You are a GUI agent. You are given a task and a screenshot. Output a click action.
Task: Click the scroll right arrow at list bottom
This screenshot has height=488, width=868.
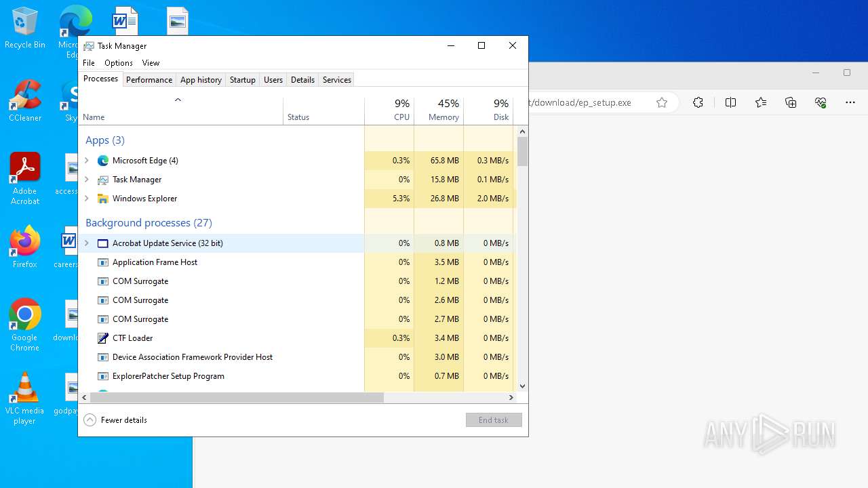point(511,398)
